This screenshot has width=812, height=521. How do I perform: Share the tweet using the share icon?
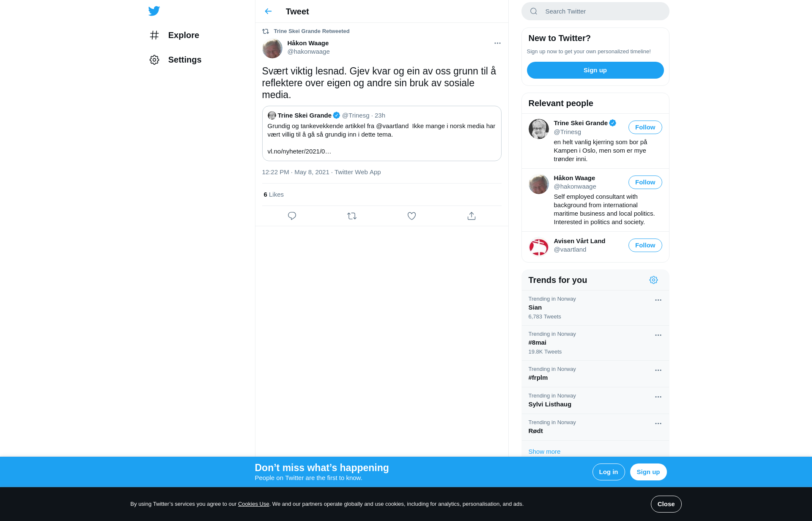[472, 216]
